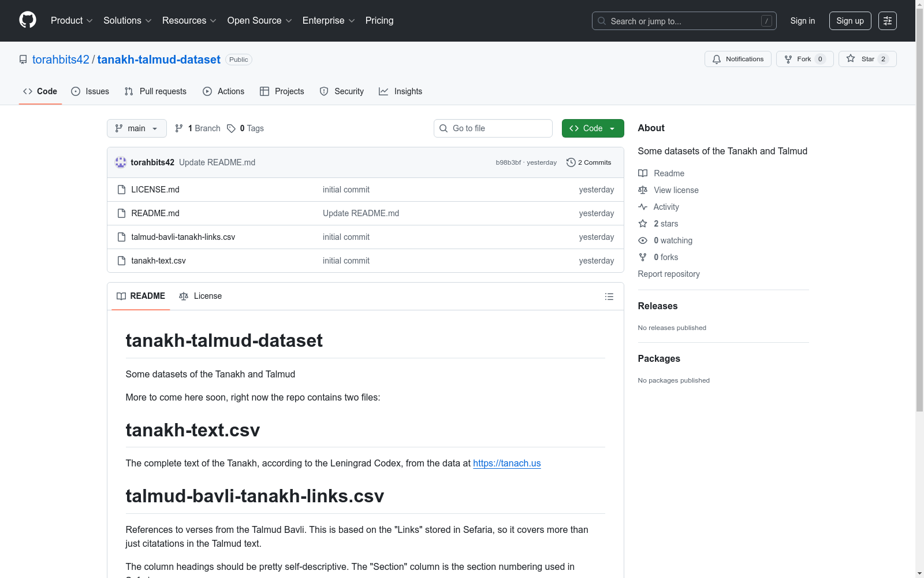
Task: Switch to the Actions tab
Action: pos(223,91)
